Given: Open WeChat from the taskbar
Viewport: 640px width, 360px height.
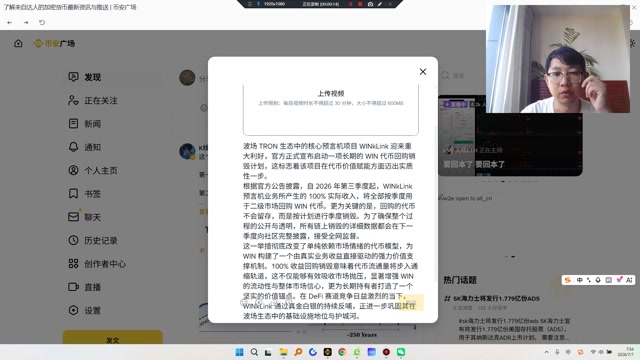Looking at the screenshot, I should 401,352.
